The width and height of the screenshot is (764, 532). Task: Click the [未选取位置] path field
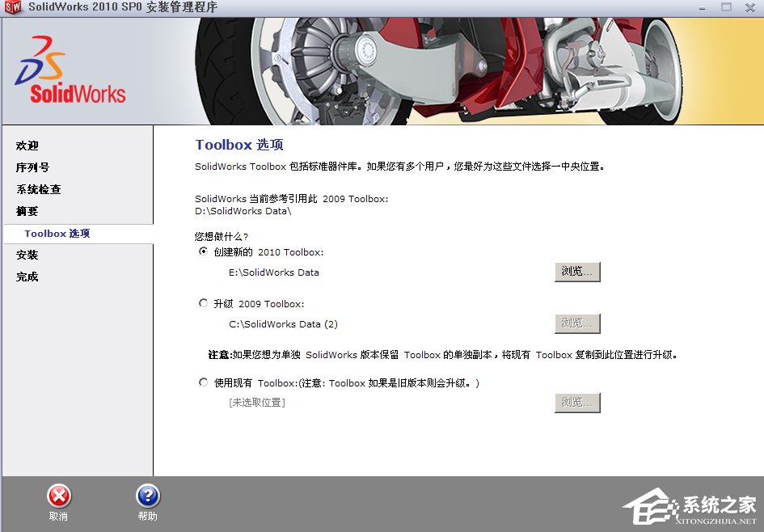(x=259, y=402)
